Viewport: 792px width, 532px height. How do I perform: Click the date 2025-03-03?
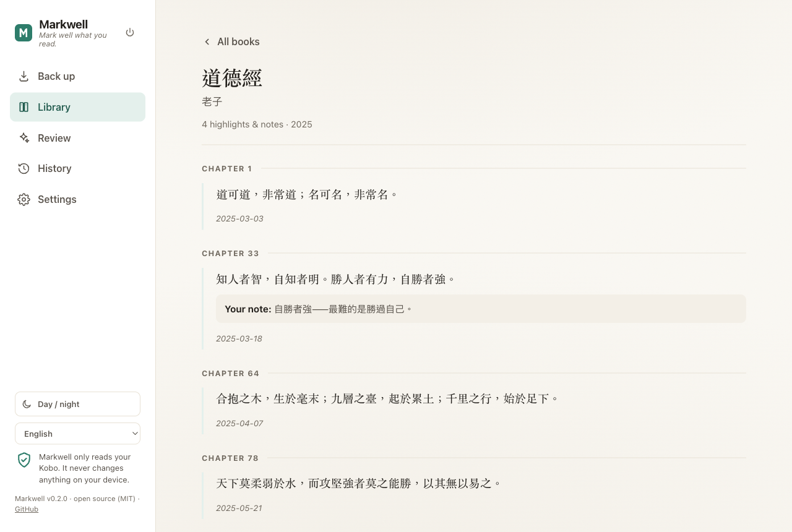239,218
